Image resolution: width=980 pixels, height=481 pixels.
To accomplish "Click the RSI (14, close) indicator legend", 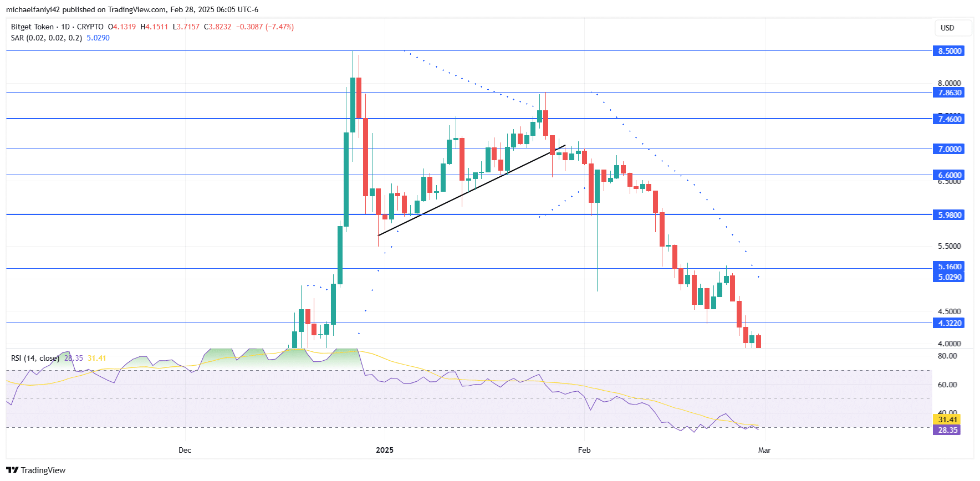I will click(35, 359).
